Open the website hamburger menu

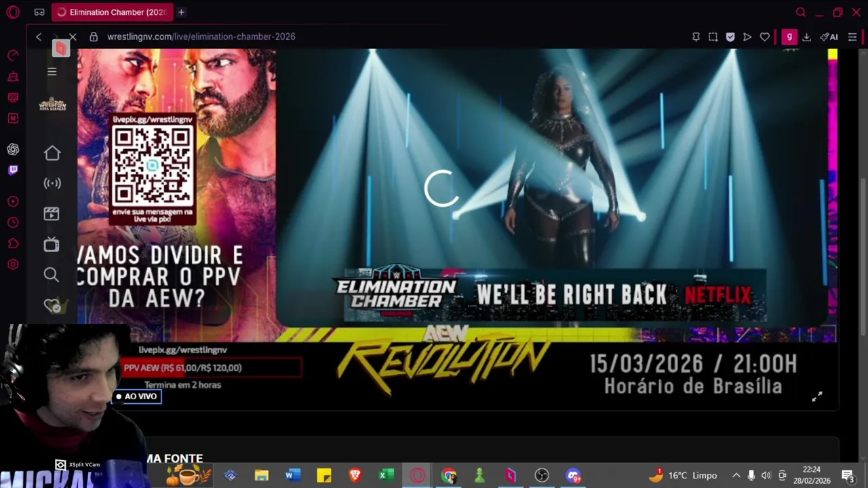point(52,71)
